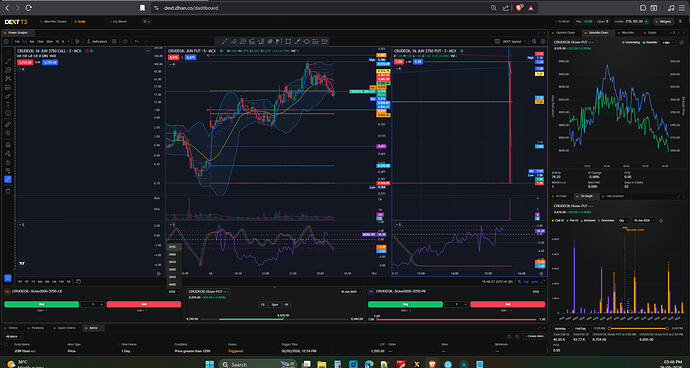690x368 pixels.
Task: Switch to the Alerts tab
Action: pyautogui.click(x=94, y=328)
